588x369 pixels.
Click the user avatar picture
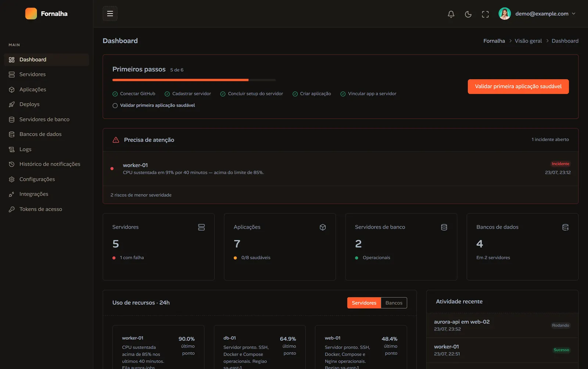505,14
